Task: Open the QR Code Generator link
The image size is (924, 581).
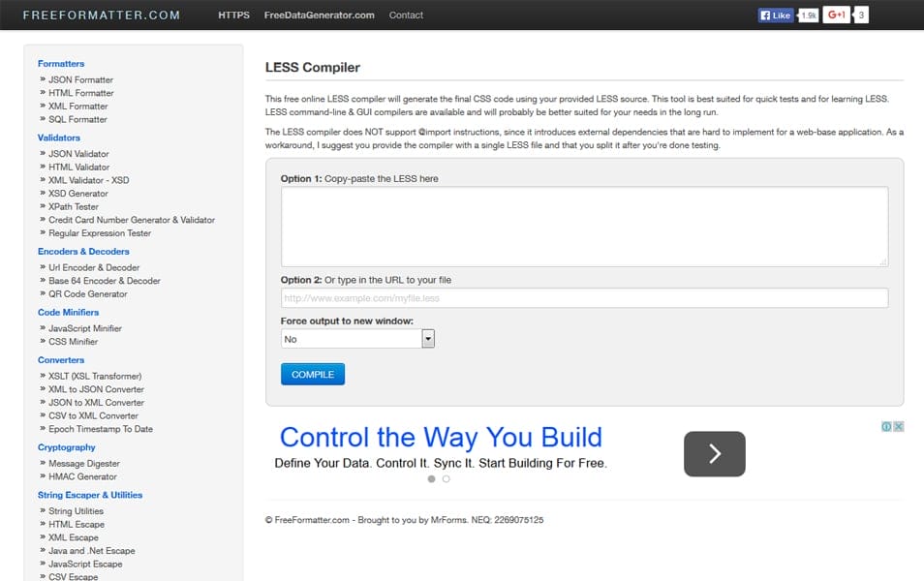Action: click(88, 294)
